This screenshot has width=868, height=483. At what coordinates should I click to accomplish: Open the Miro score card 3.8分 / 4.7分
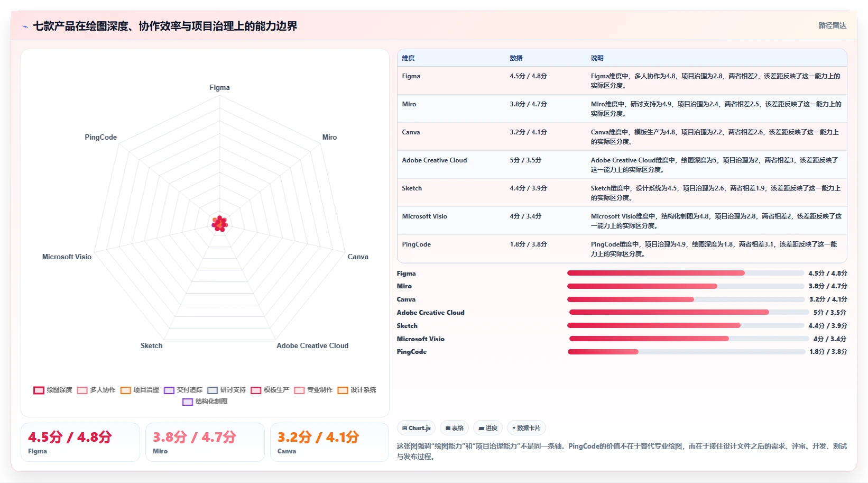point(205,442)
